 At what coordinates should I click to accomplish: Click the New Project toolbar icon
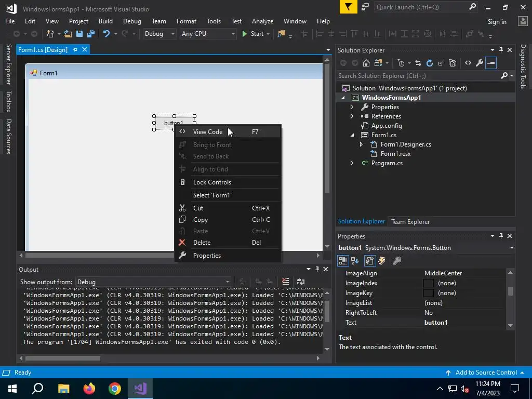click(x=50, y=34)
